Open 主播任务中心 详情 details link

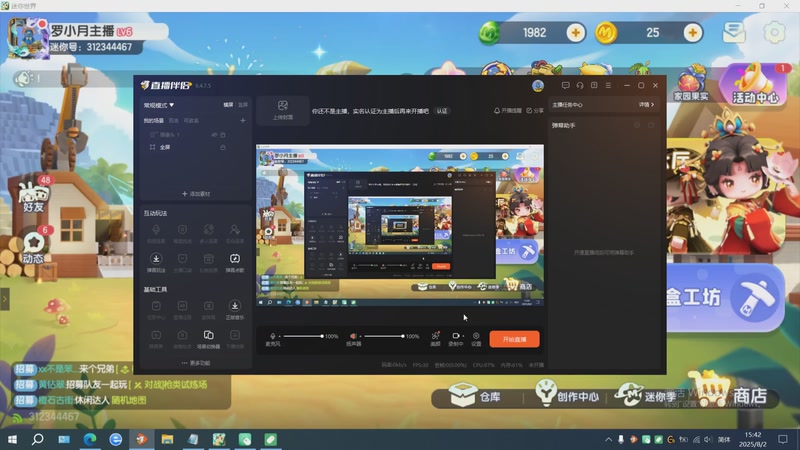[646, 104]
